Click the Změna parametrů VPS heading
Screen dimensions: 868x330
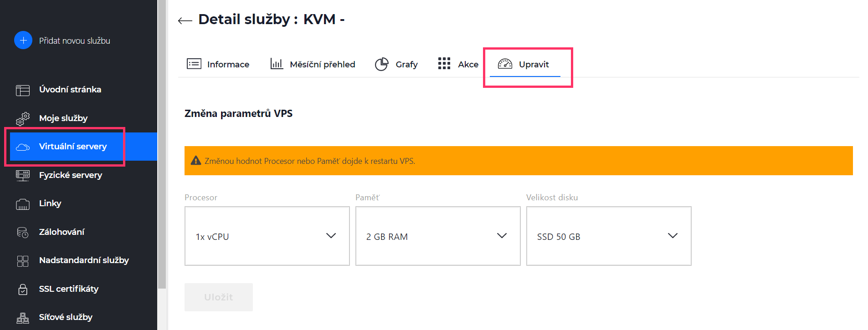pos(238,113)
